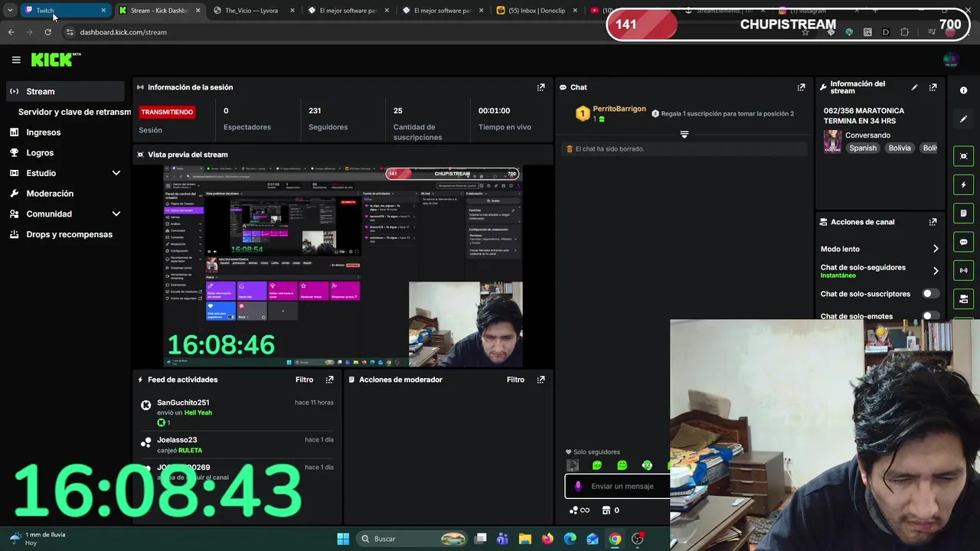Click the info icon in the right rail
Screen dimensions: 980x551
963,90
